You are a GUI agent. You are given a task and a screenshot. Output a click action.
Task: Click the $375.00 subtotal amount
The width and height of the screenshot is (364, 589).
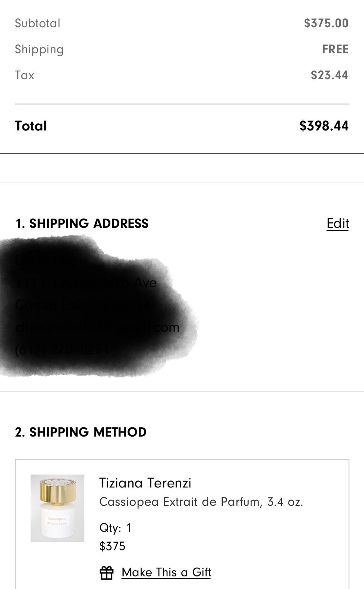point(326,23)
